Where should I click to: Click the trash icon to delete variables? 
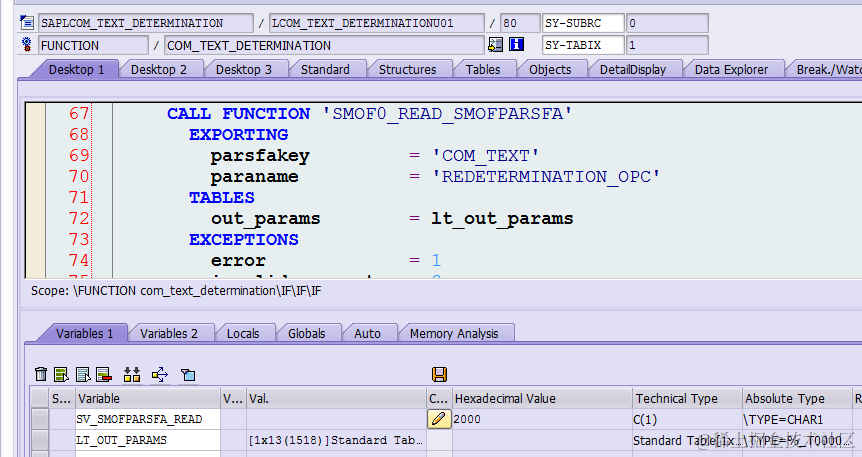41,375
